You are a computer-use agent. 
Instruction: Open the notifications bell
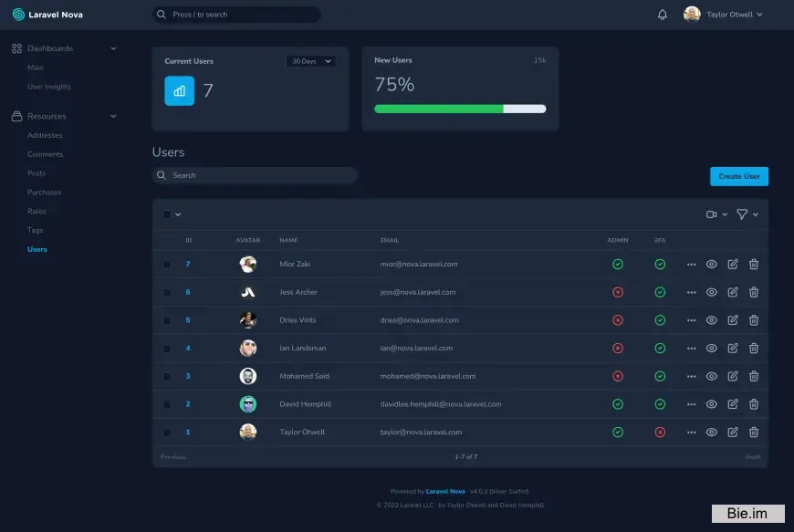point(662,15)
